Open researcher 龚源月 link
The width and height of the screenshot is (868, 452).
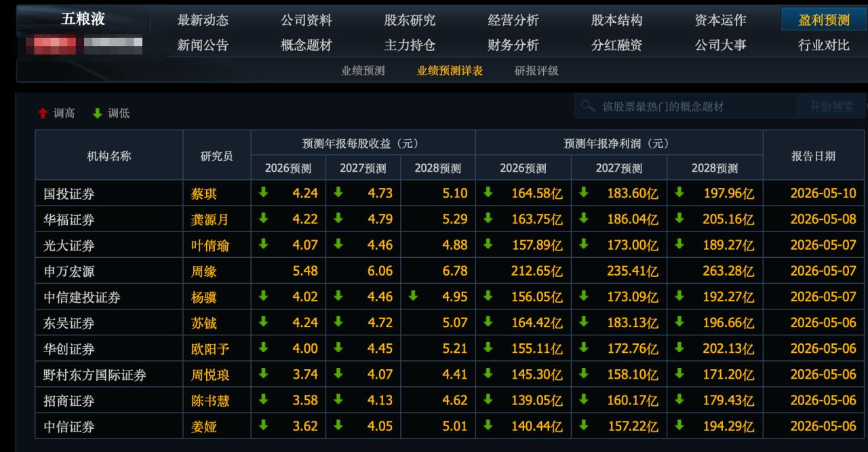[x=210, y=219]
